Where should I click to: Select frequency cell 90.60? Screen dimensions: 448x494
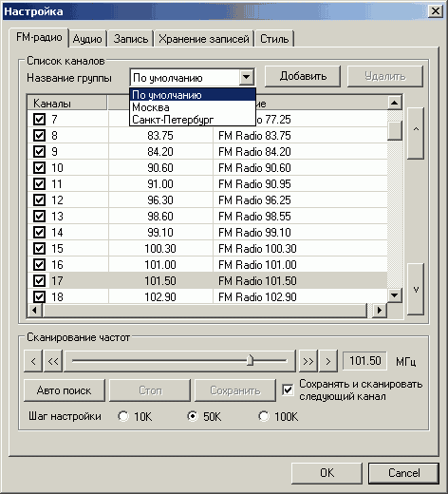click(x=160, y=168)
